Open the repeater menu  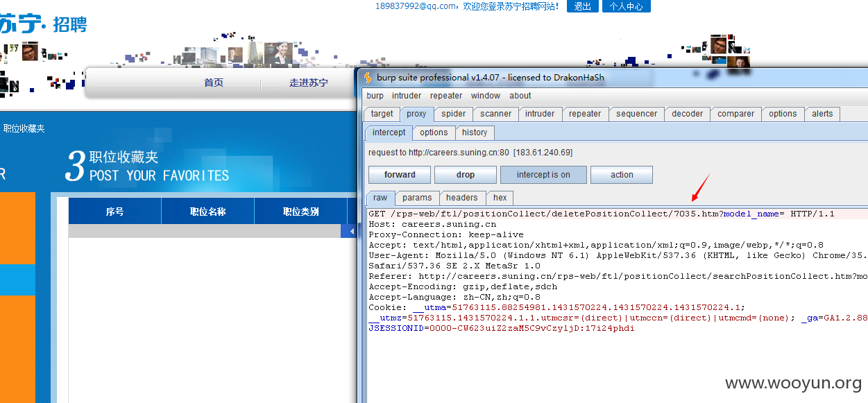click(x=446, y=96)
